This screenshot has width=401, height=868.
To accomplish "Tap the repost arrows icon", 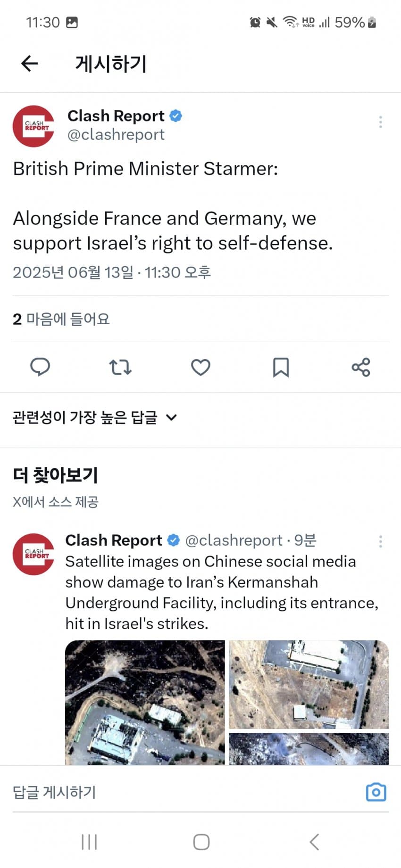I will tap(120, 367).
